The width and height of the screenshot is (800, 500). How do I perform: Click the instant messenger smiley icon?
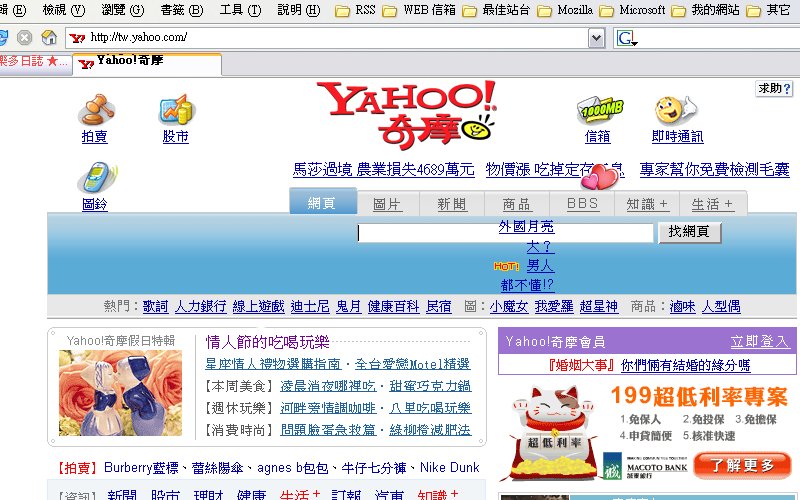coord(676,110)
